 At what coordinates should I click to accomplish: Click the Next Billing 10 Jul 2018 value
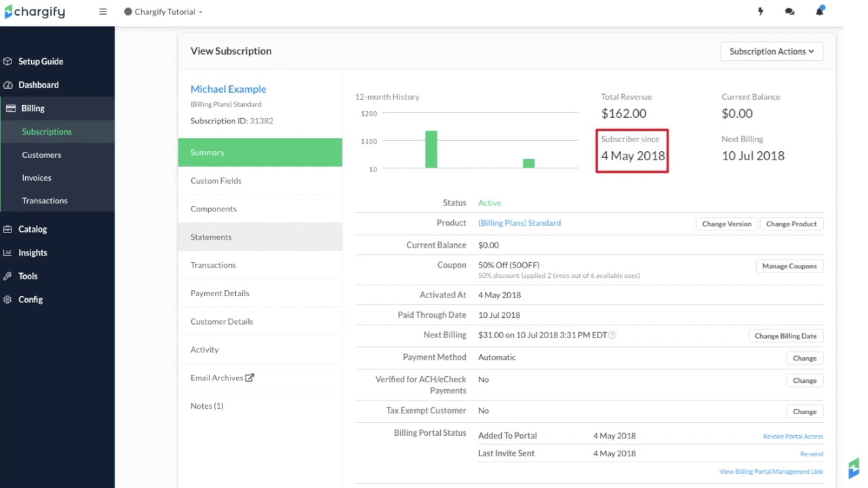(753, 156)
